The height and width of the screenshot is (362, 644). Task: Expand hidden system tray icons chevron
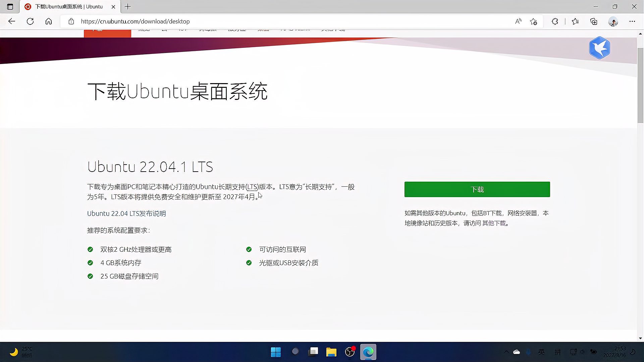pyautogui.click(x=506, y=352)
